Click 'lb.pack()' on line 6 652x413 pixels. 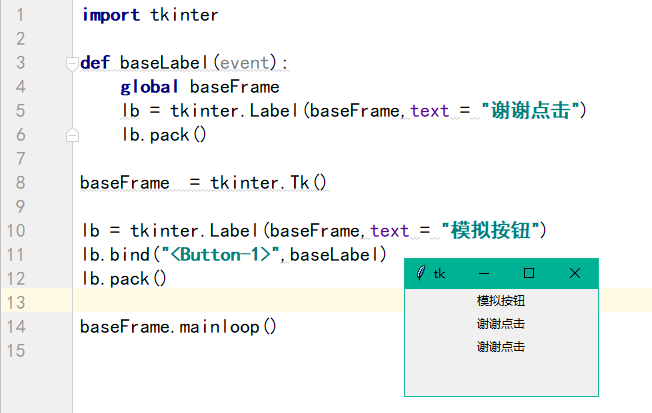(164, 135)
